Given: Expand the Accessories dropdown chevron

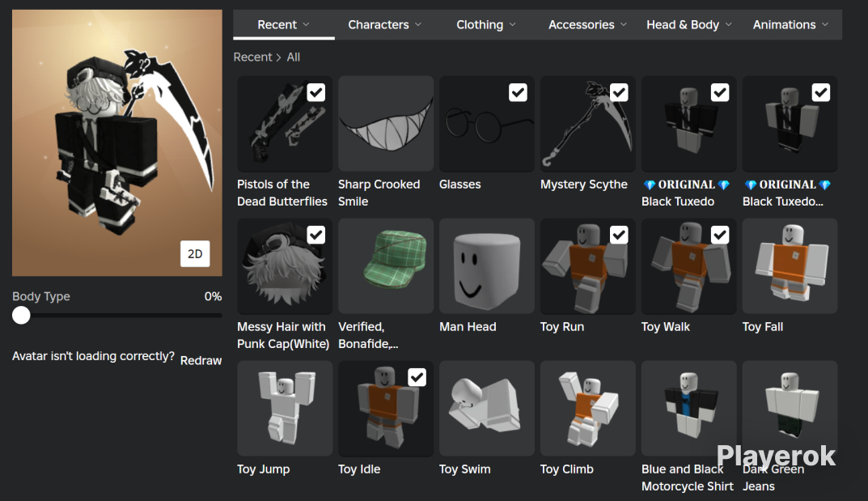Looking at the screenshot, I should [x=624, y=24].
